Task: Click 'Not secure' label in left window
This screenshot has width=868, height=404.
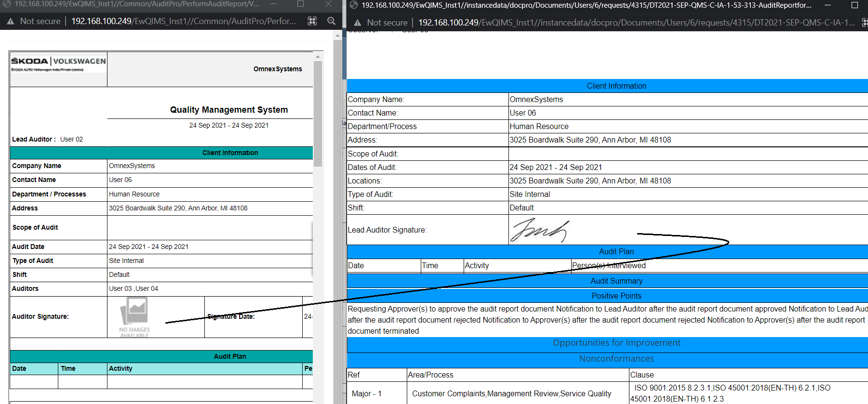Action: (40, 21)
